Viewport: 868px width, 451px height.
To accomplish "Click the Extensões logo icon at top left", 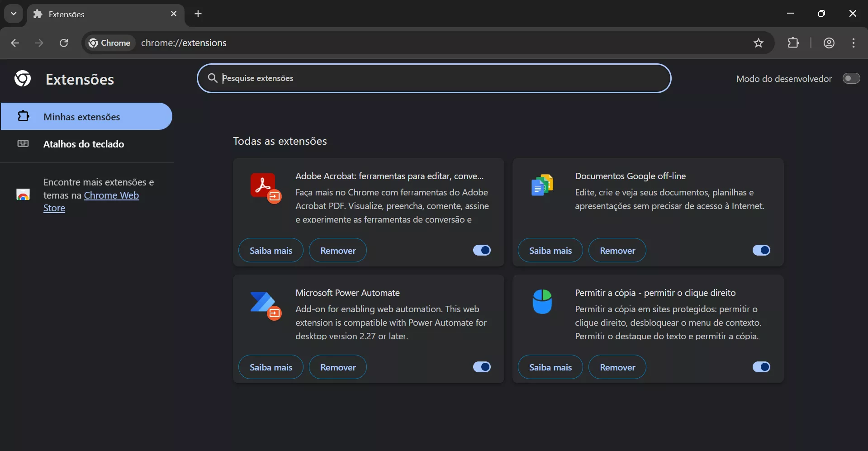I will (22, 78).
